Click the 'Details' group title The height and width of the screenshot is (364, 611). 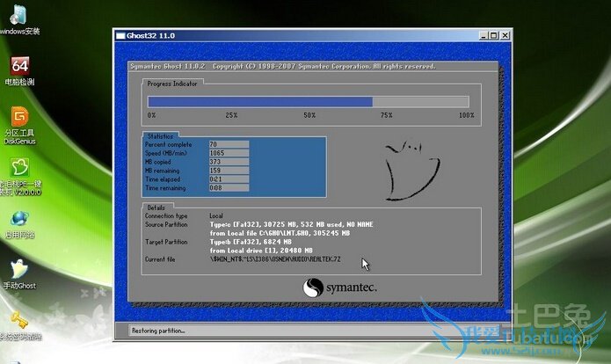[x=156, y=207]
